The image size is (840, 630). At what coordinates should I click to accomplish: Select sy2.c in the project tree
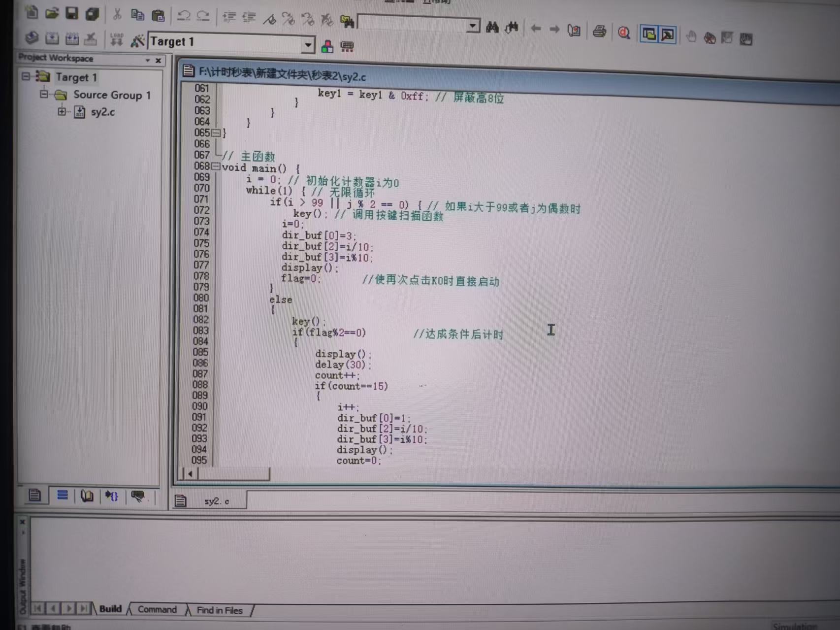pyautogui.click(x=103, y=112)
